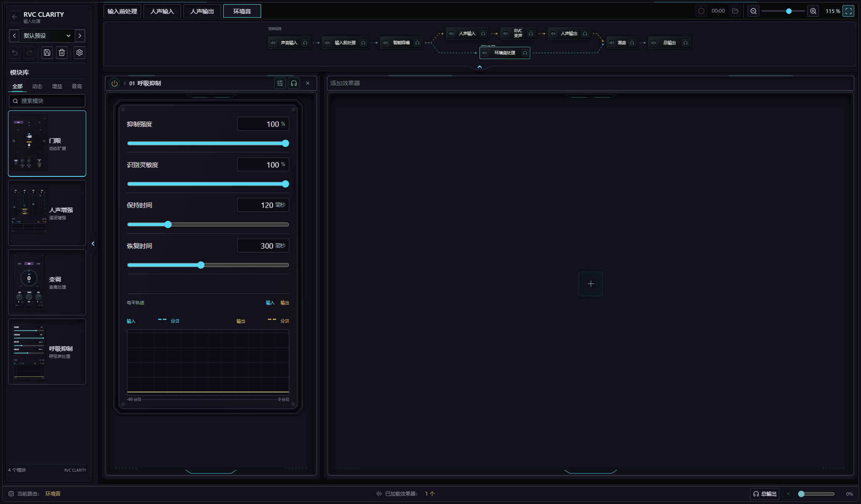Switch to the 输入前处理 tab

(x=122, y=11)
